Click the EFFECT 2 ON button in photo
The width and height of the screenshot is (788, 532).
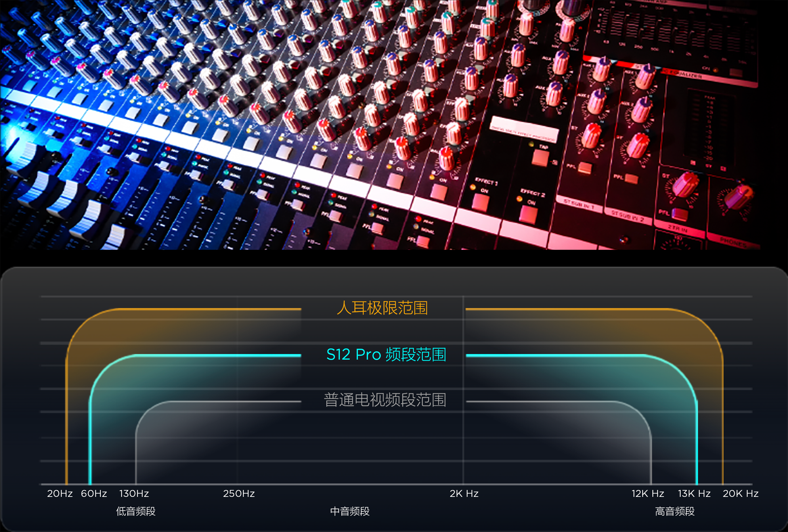pyautogui.click(x=529, y=214)
